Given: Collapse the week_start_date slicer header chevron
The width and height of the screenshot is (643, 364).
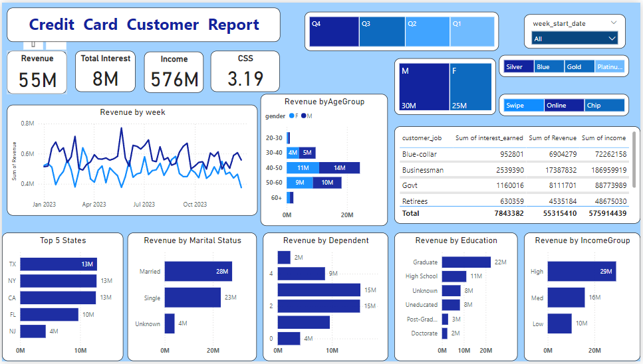Looking at the screenshot, I should (x=614, y=23).
